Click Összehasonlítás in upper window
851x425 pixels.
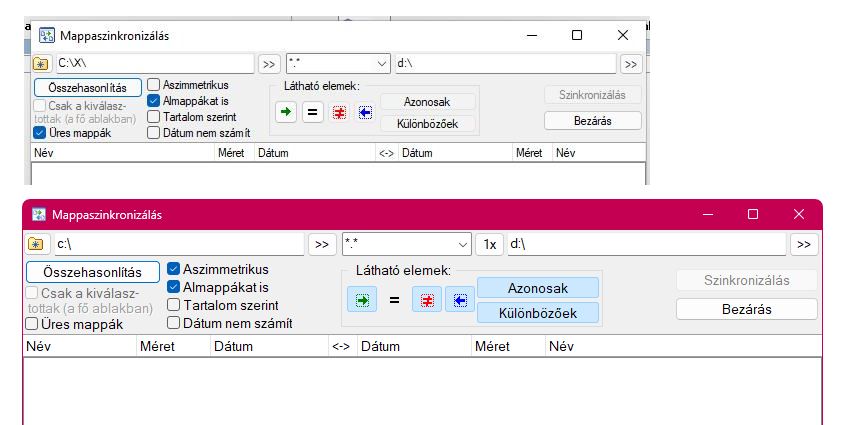(87, 88)
